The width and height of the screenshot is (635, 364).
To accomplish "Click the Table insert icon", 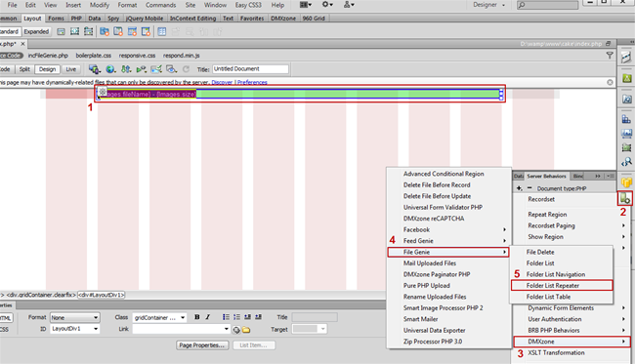I will coord(162,31).
